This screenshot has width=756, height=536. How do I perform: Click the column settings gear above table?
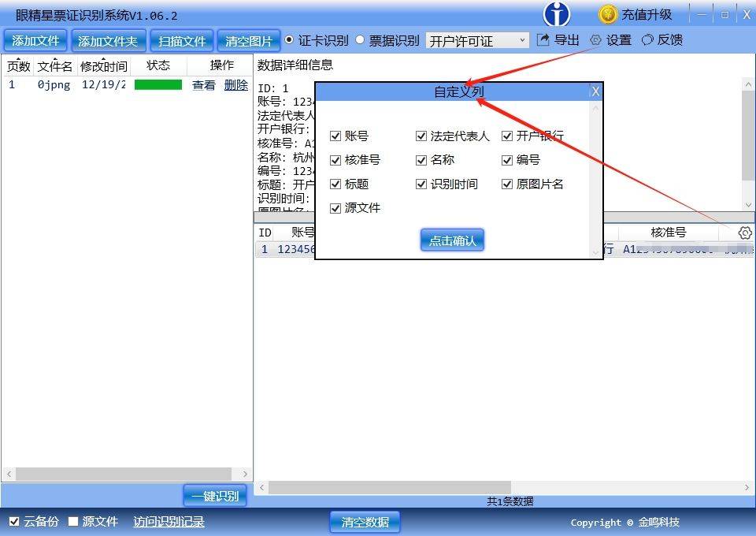(744, 233)
